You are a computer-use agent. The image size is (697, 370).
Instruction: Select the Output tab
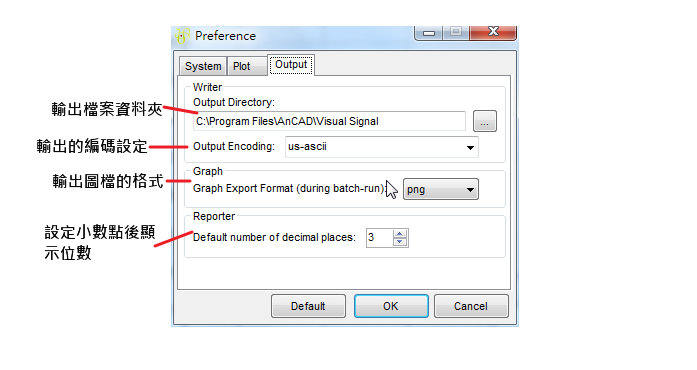[x=291, y=65]
